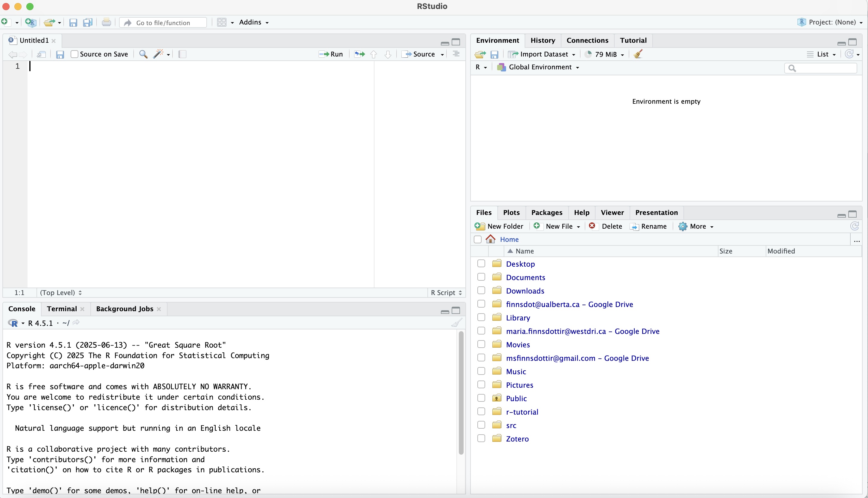Create a new project with the toolbar icon
Viewport: 868px width, 498px height.
pos(31,23)
